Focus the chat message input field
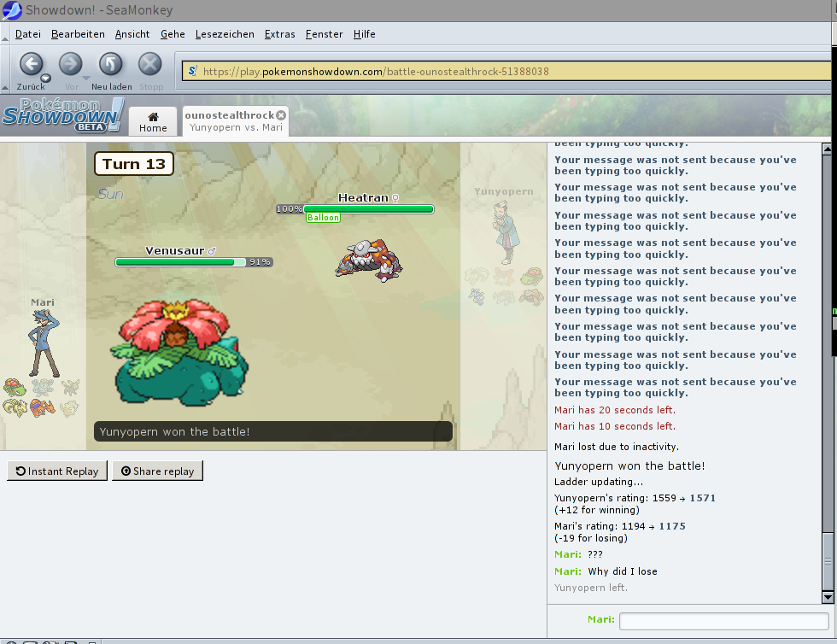This screenshot has height=644, width=837. [x=723, y=621]
